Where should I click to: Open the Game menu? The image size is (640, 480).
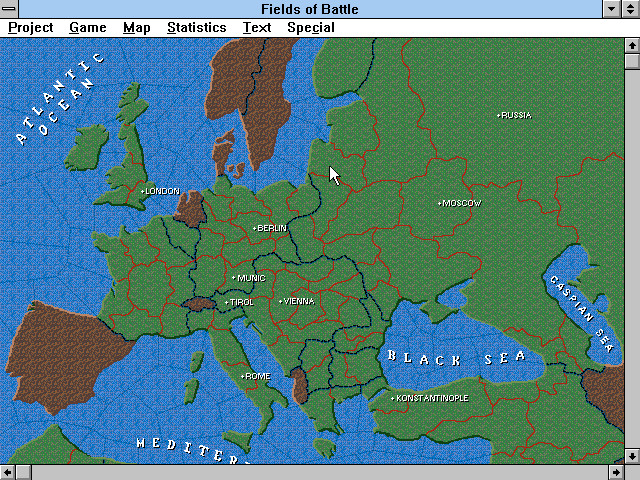click(88, 28)
